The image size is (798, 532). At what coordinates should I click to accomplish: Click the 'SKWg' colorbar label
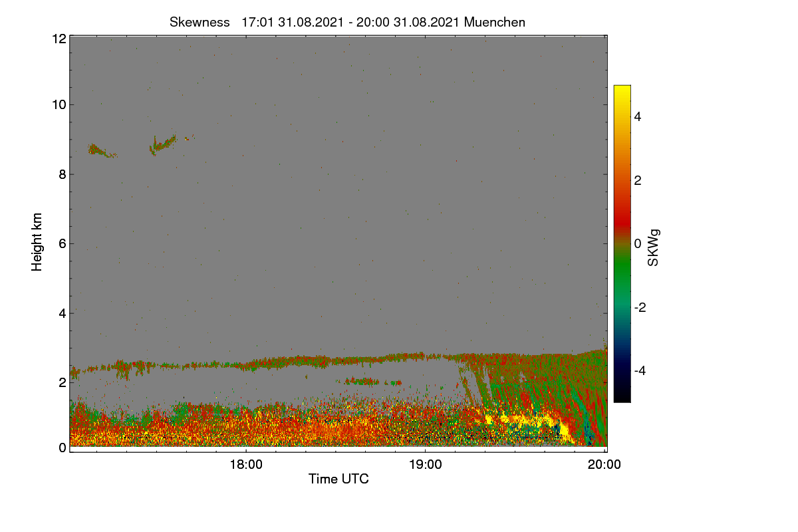coord(654,247)
